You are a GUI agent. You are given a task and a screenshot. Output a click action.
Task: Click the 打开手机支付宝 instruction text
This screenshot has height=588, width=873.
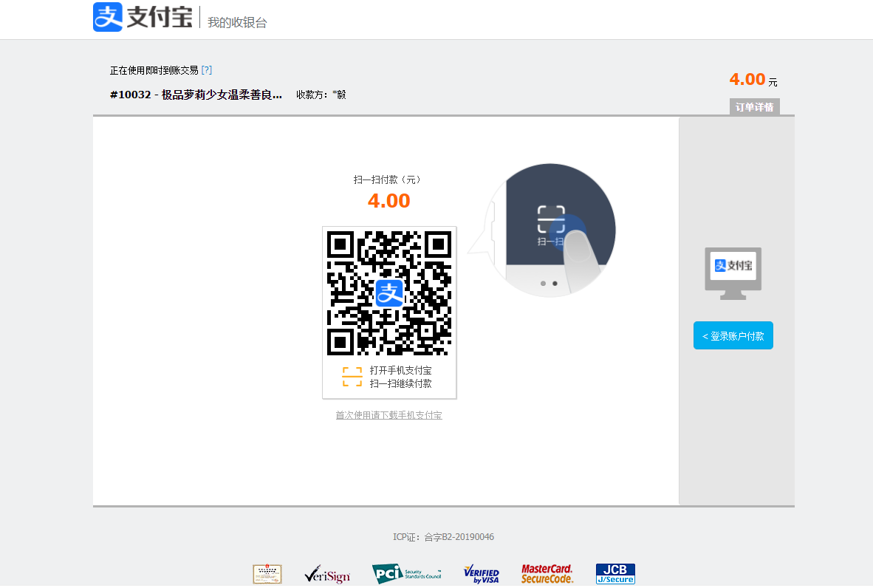point(400,370)
